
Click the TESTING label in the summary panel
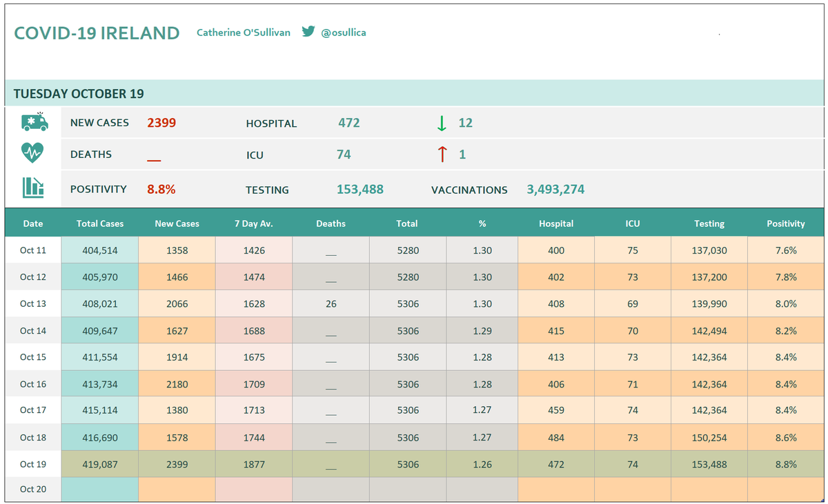pyautogui.click(x=267, y=190)
